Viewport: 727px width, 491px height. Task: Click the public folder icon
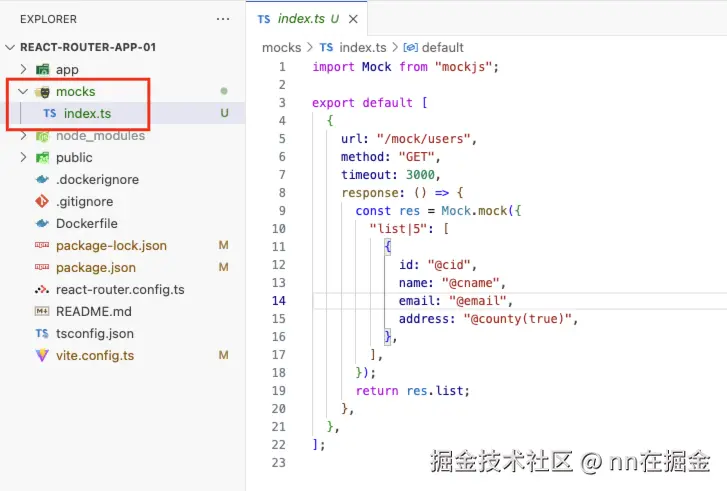pyautogui.click(x=42, y=158)
